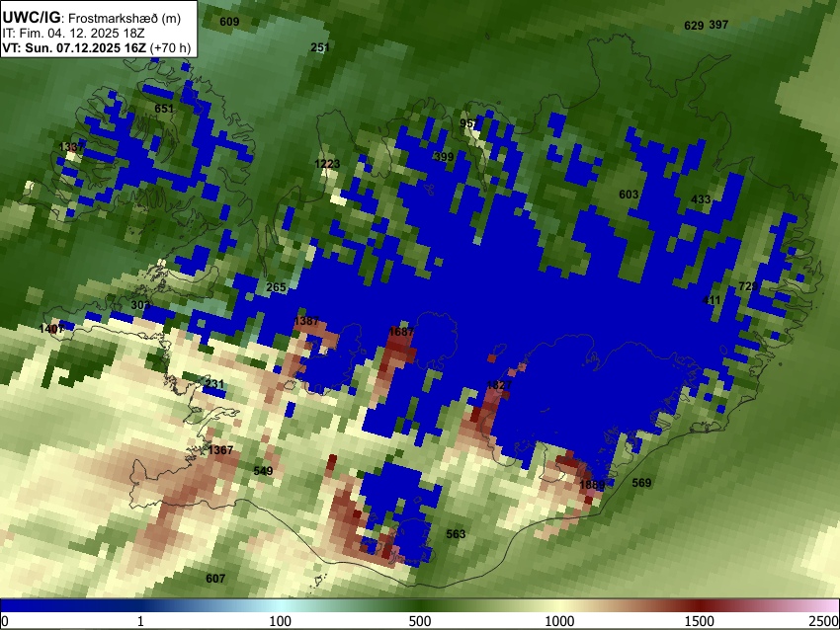Click the 251 value on the map

point(320,47)
